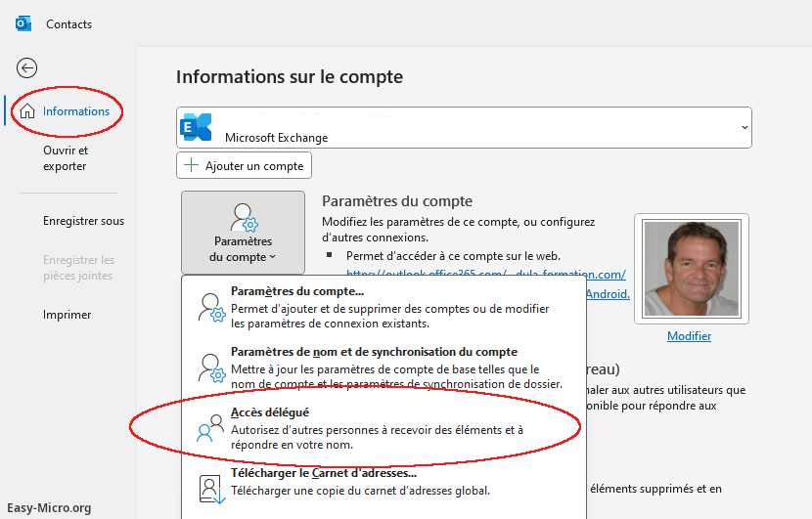The width and height of the screenshot is (812, 519).
Task: Choose Paramètres de nom et de synchronisation
Action: pyautogui.click(x=383, y=368)
